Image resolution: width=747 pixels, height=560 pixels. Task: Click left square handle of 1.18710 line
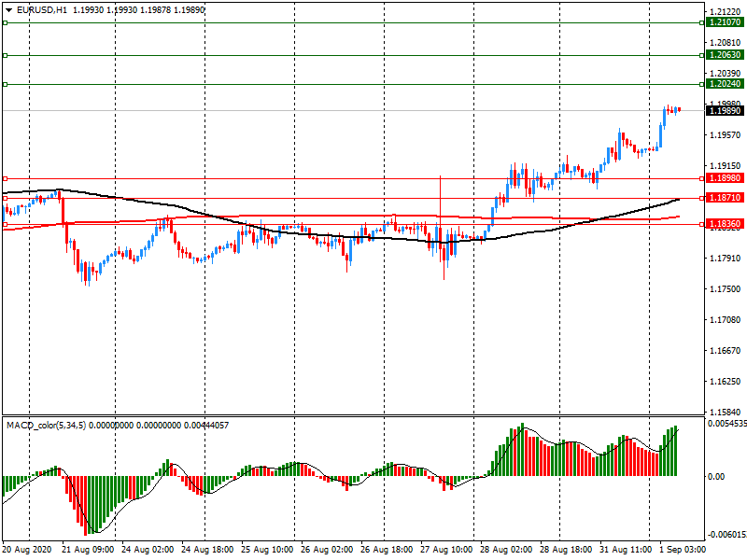[5, 198]
